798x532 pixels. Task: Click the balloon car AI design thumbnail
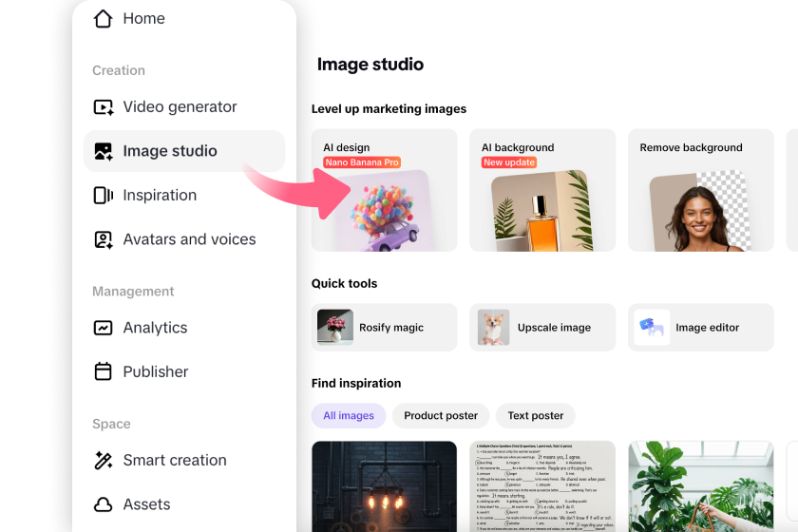383,211
